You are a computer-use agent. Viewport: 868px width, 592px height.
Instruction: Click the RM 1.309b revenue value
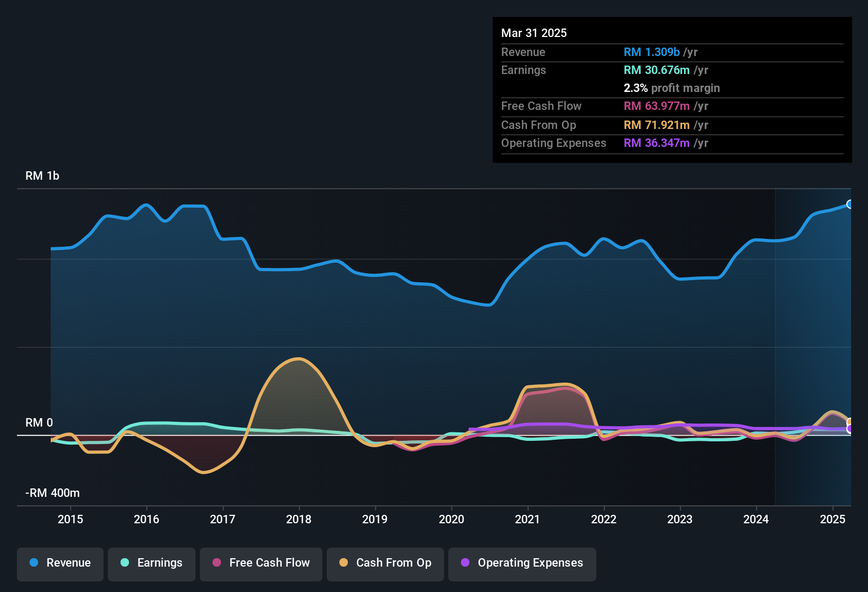[x=651, y=52]
